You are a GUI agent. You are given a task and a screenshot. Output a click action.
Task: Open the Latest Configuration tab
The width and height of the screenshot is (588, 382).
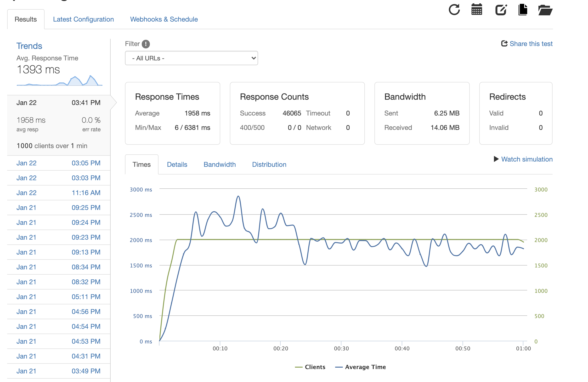point(84,19)
